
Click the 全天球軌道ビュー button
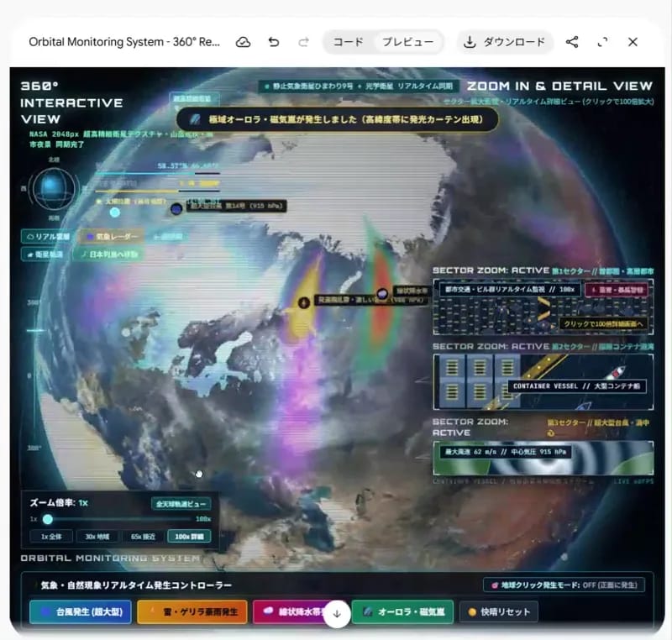pyautogui.click(x=181, y=504)
